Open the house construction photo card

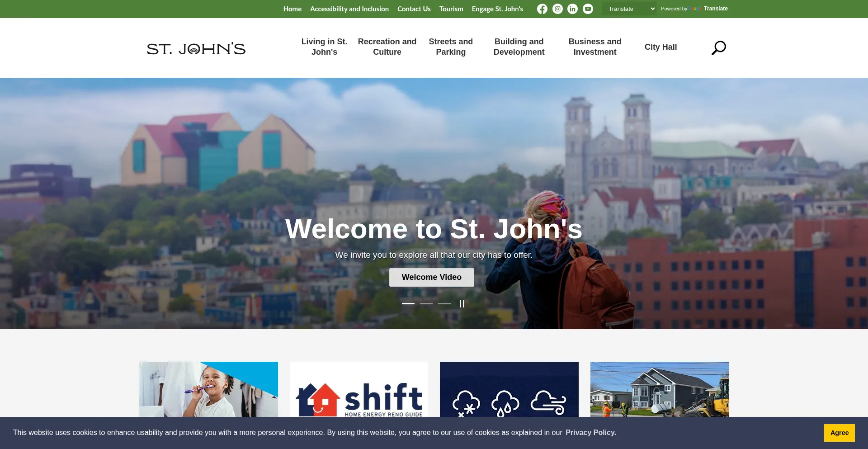[660, 389]
